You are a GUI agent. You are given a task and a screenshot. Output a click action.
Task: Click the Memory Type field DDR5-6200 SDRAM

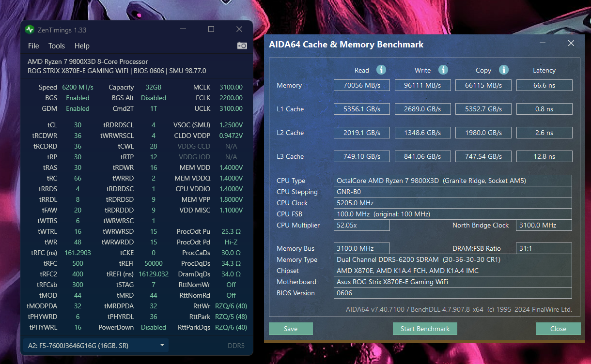click(x=453, y=259)
